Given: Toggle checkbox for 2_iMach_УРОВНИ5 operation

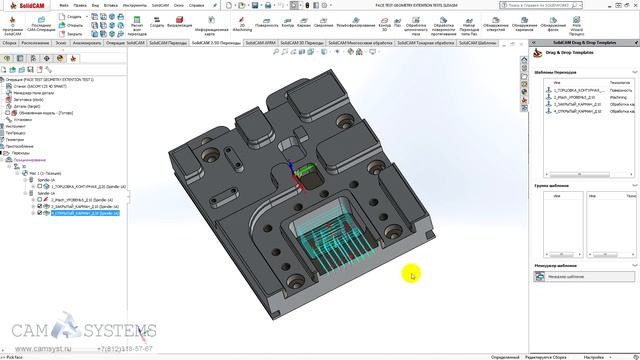Looking at the screenshot, I should pyautogui.click(x=40, y=200).
